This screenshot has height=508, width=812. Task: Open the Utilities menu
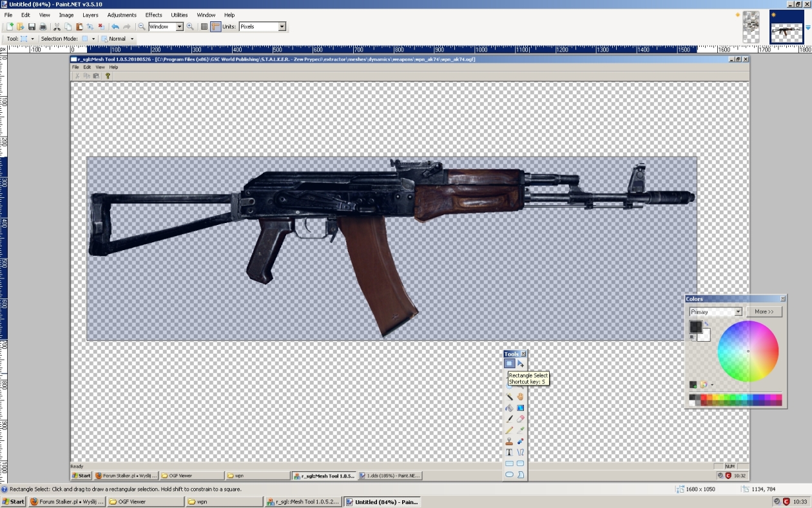179,15
